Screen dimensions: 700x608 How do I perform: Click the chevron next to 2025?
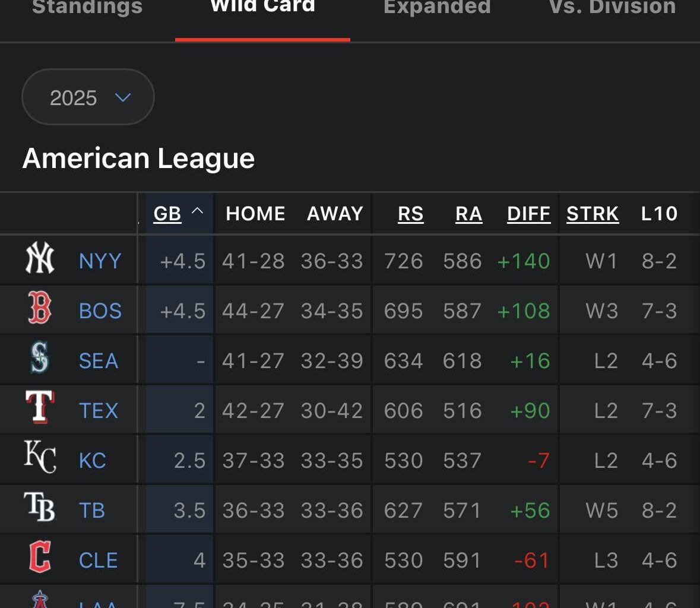pos(122,98)
